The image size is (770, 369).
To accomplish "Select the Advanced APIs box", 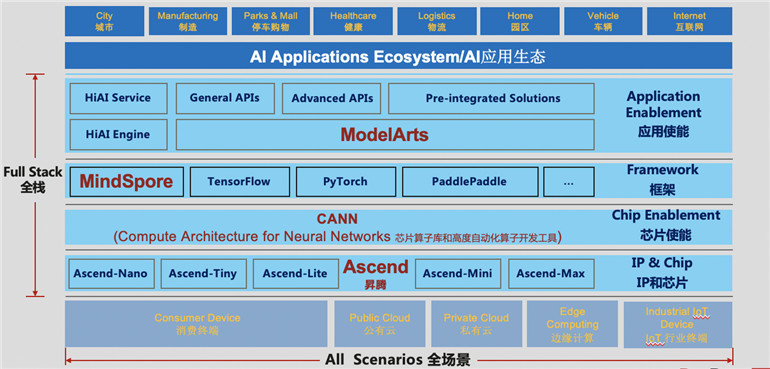I will 332,98.
